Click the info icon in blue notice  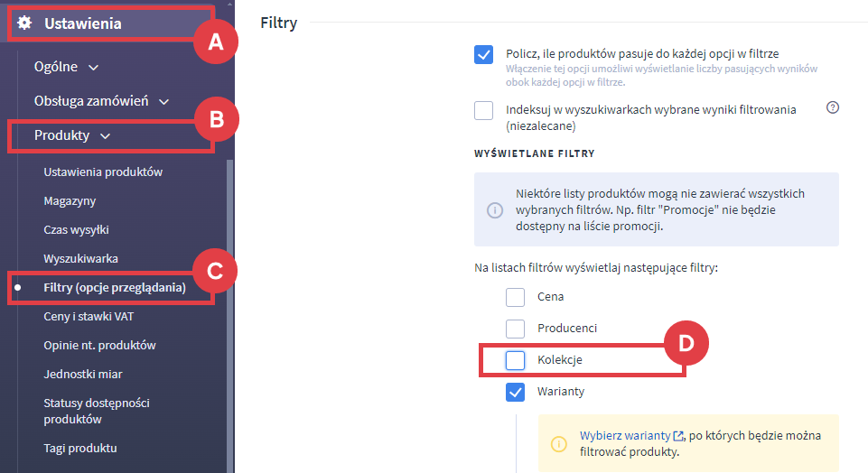(495, 210)
